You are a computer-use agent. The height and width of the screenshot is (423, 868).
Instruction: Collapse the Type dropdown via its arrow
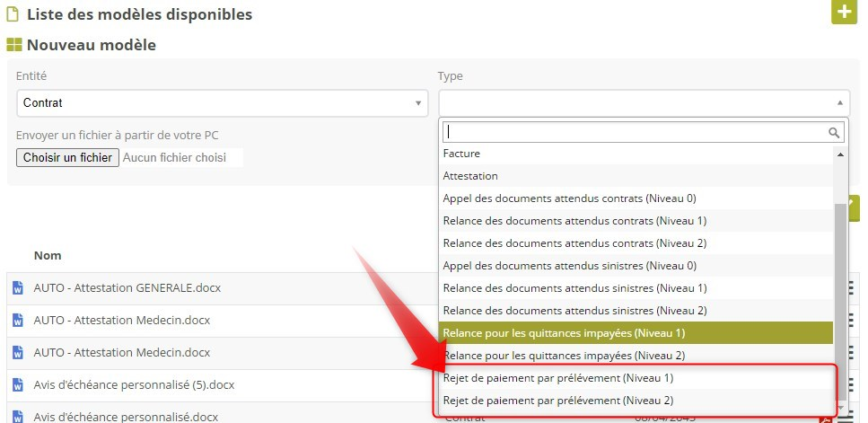(838, 103)
